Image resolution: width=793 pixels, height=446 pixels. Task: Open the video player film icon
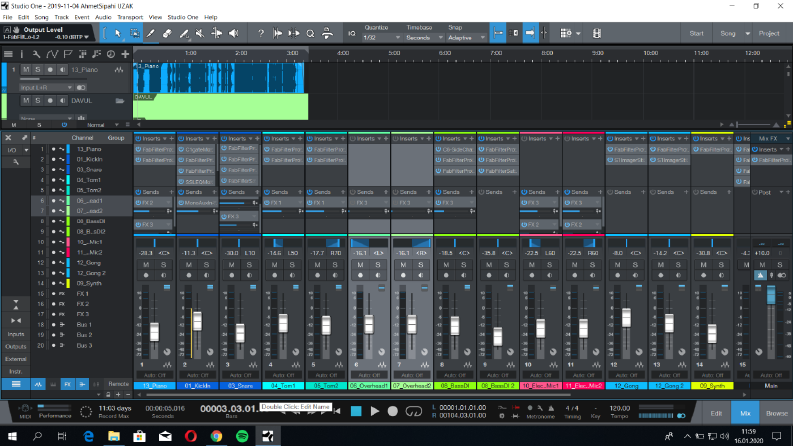point(597,33)
